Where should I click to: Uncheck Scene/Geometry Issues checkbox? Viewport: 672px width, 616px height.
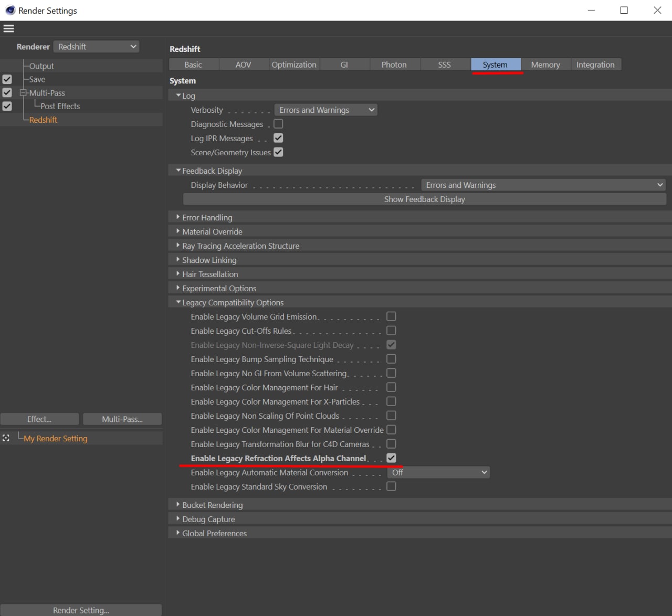tap(278, 152)
